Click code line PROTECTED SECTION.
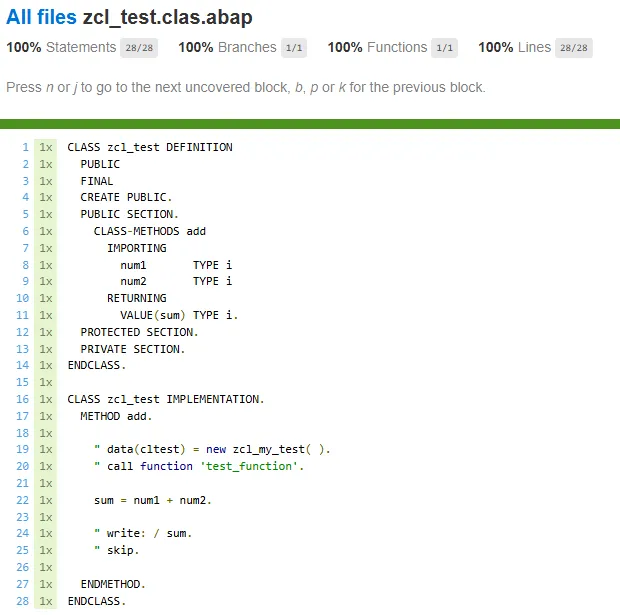 point(139,332)
